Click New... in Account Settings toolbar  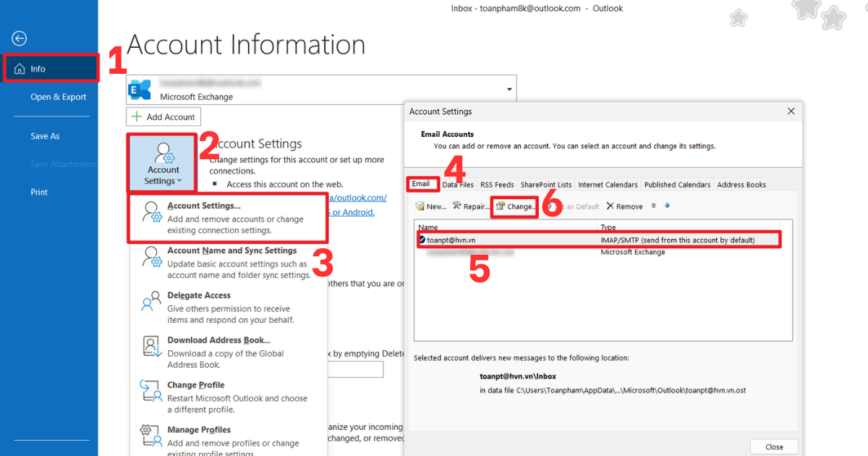tap(431, 206)
